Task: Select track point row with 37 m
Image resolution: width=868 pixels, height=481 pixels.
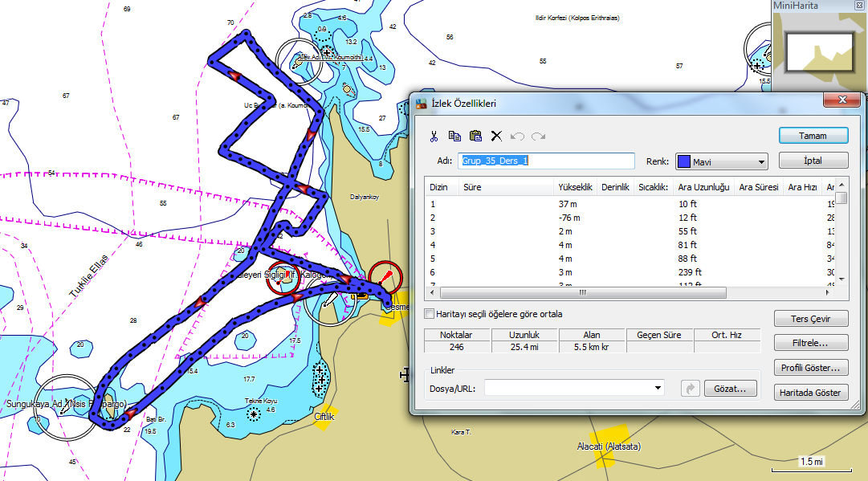Action: (x=630, y=204)
